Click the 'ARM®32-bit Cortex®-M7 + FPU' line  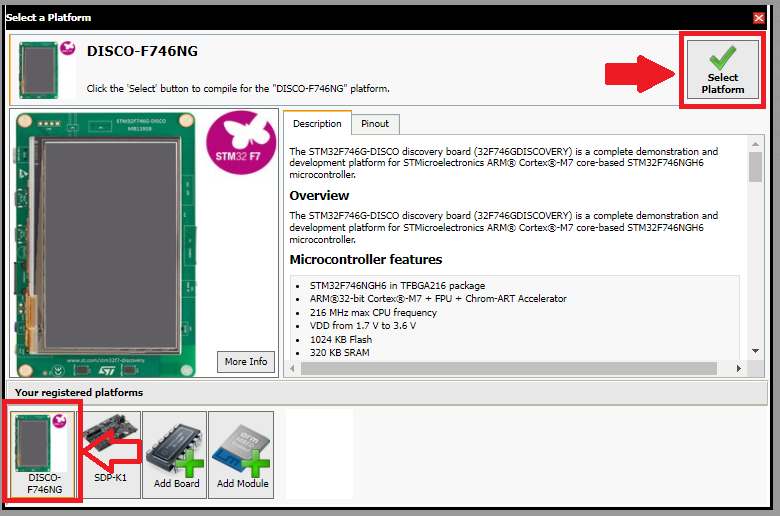[x=438, y=299]
